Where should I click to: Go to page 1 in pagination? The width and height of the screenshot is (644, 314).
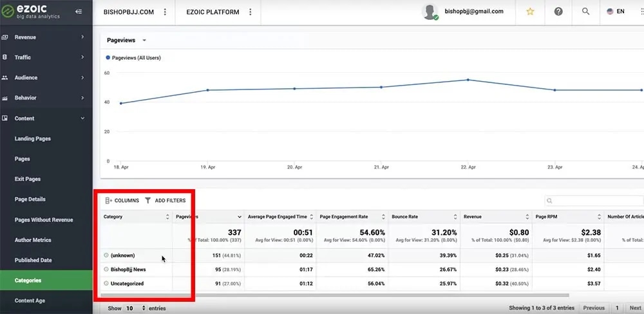[617, 308]
